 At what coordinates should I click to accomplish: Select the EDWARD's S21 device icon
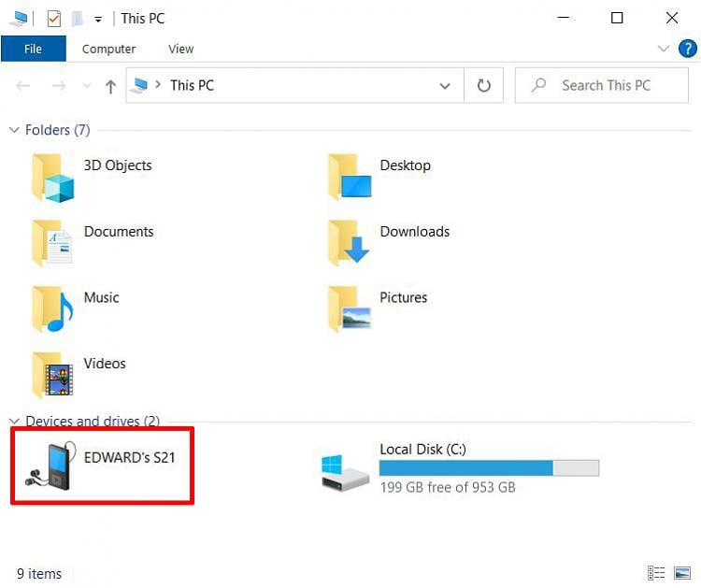[50, 466]
